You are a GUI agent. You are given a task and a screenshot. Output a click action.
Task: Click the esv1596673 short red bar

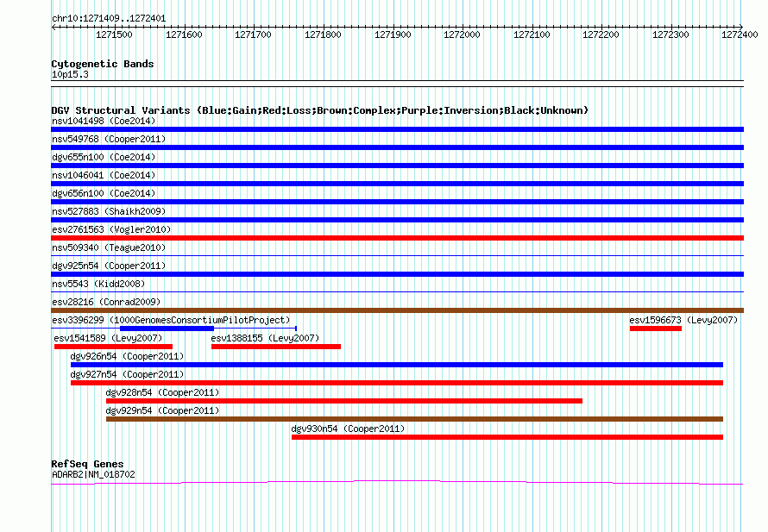(x=656, y=329)
